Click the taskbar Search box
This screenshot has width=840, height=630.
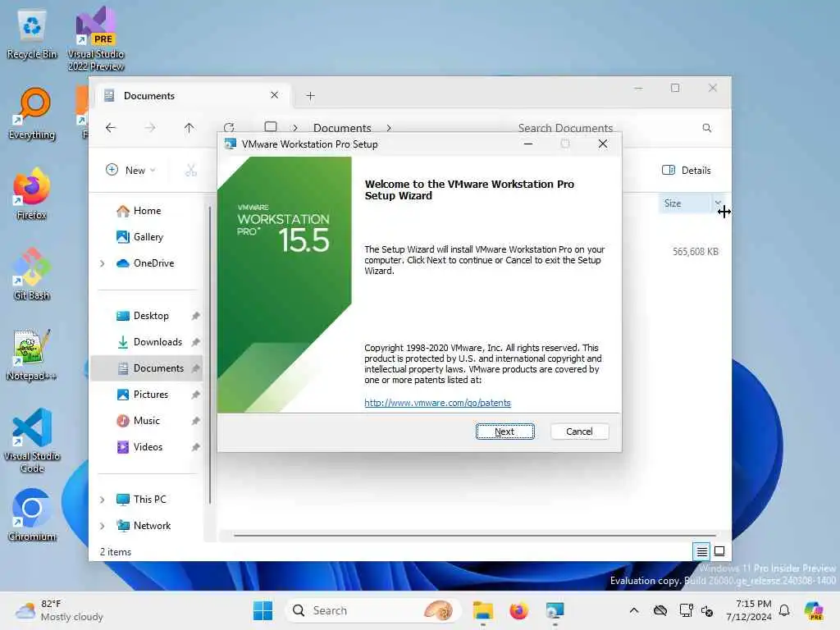[x=373, y=610]
